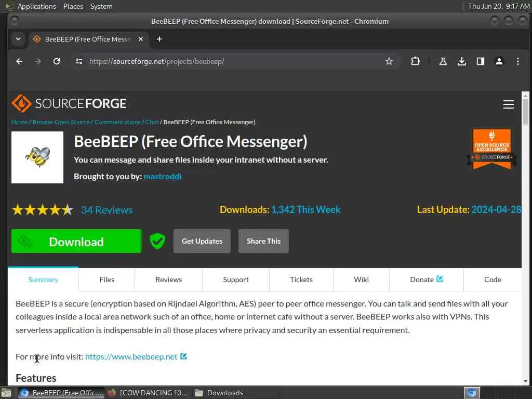Click the green Download button

[76, 241]
